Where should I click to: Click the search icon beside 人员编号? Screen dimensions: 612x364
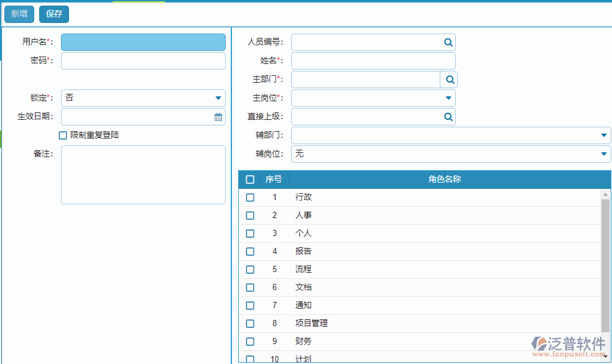pyautogui.click(x=448, y=42)
